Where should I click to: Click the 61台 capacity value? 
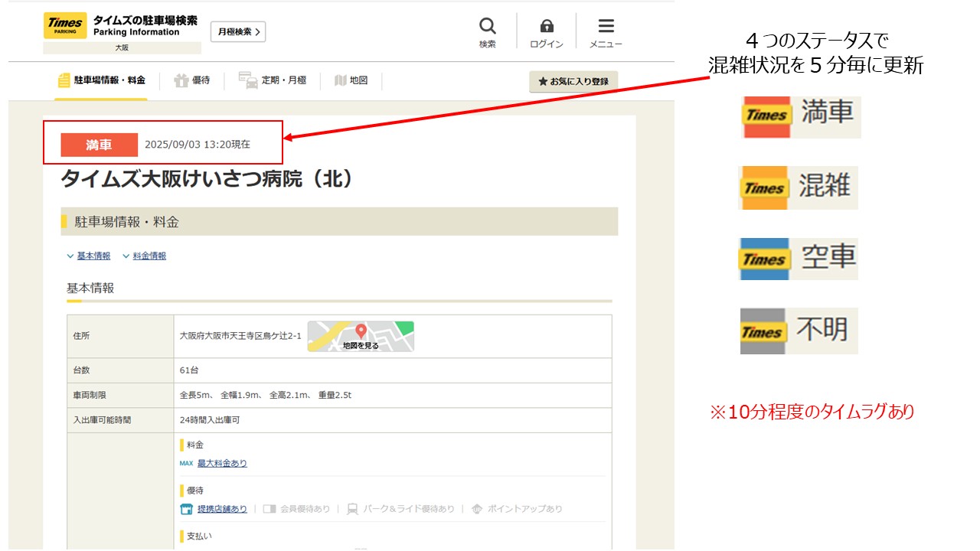click(189, 370)
